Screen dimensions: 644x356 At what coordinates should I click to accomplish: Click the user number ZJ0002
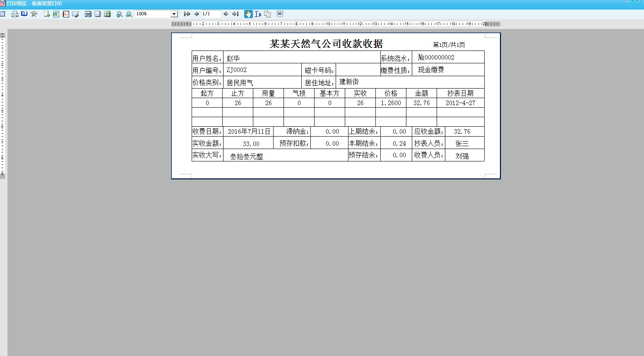237,70
